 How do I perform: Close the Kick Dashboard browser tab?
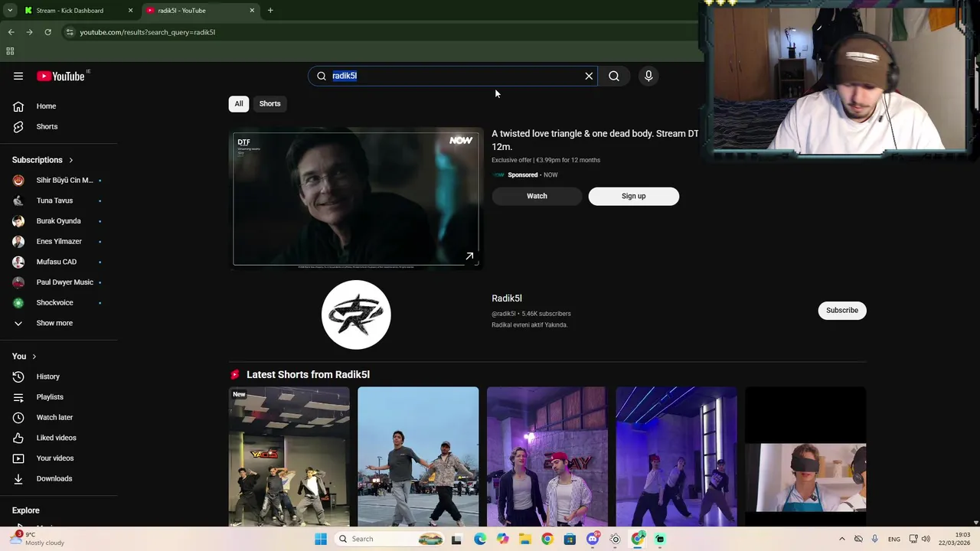click(x=130, y=11)
